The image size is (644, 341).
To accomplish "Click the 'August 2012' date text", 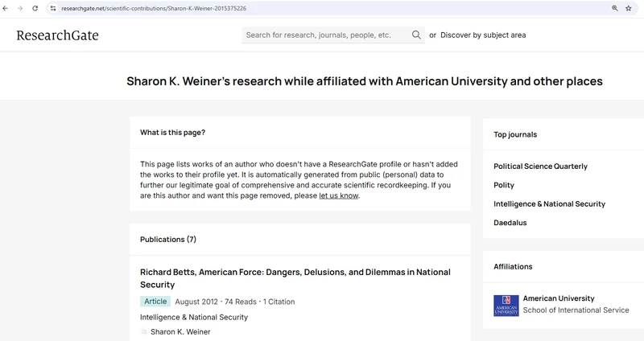I will [196, 302].
